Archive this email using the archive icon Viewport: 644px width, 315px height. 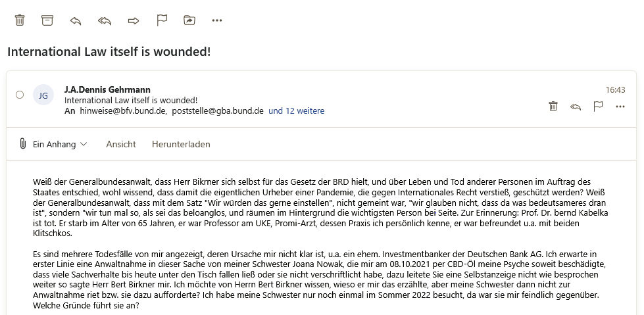47,20
